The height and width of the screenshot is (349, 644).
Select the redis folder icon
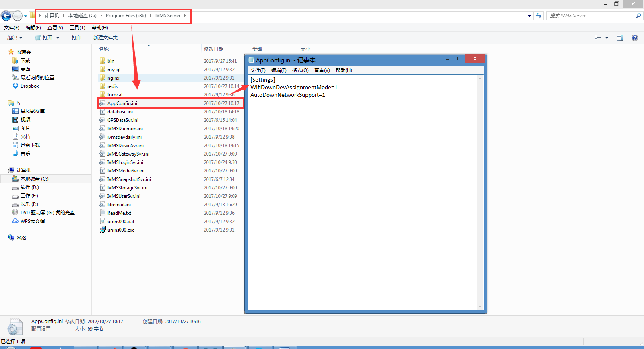pos(102,86)
